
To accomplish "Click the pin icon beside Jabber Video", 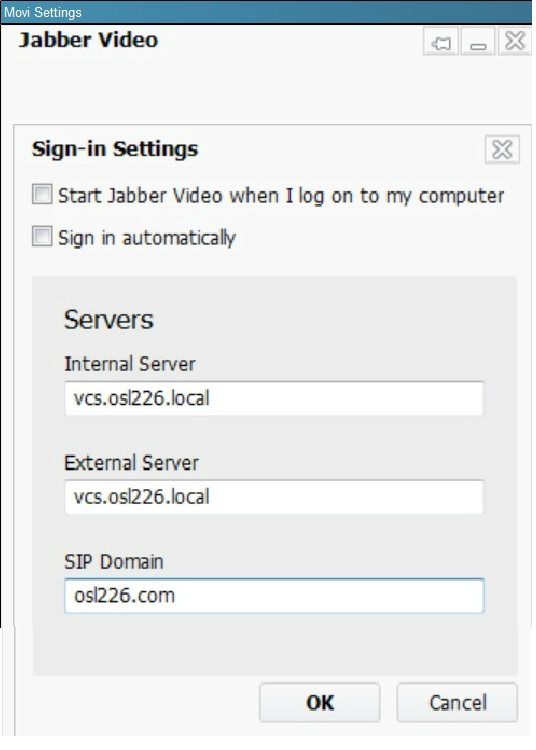I will click(441, 42).
